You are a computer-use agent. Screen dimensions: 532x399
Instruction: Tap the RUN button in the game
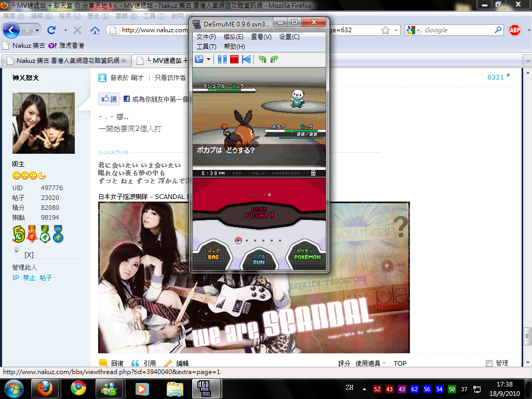(259, 260)
